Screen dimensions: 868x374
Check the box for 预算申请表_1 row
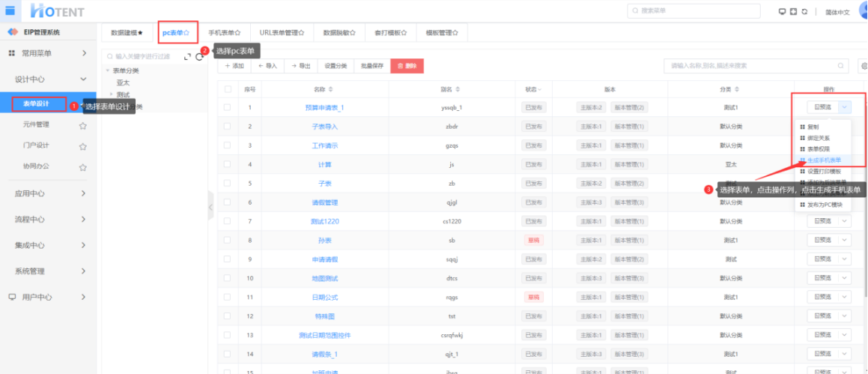[x=228, y=107]
